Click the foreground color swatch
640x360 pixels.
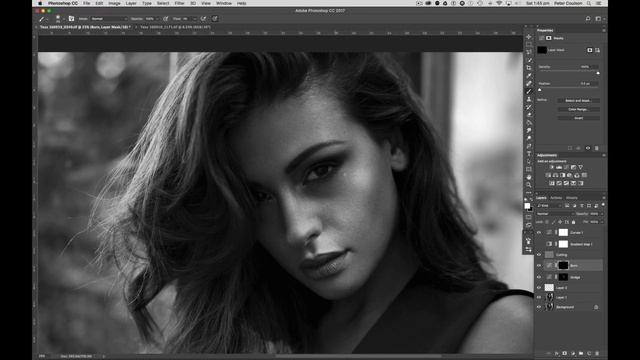coord(527,206)
